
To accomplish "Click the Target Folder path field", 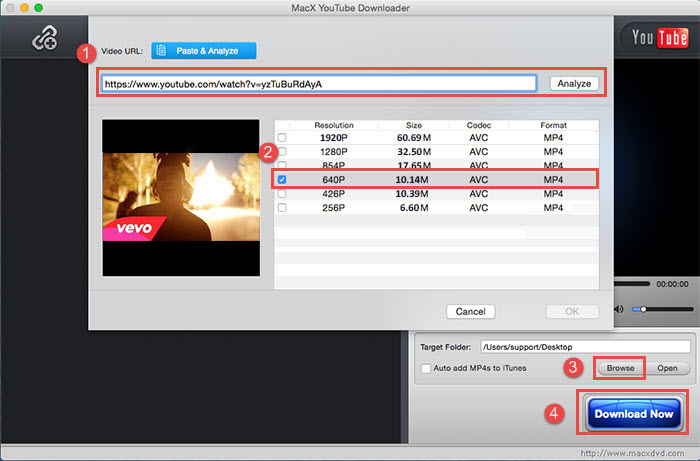I will (585, 347).
